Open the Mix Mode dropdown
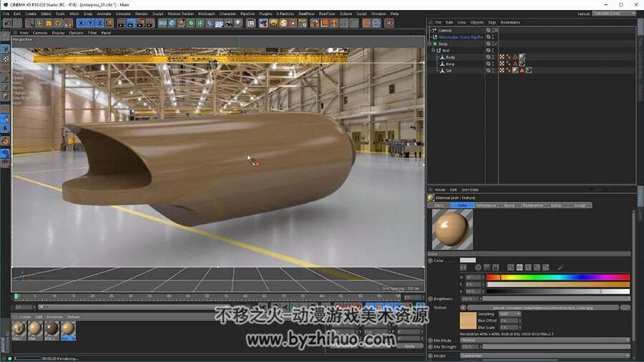Screen dimensions: 644x362 click(545, 341)
